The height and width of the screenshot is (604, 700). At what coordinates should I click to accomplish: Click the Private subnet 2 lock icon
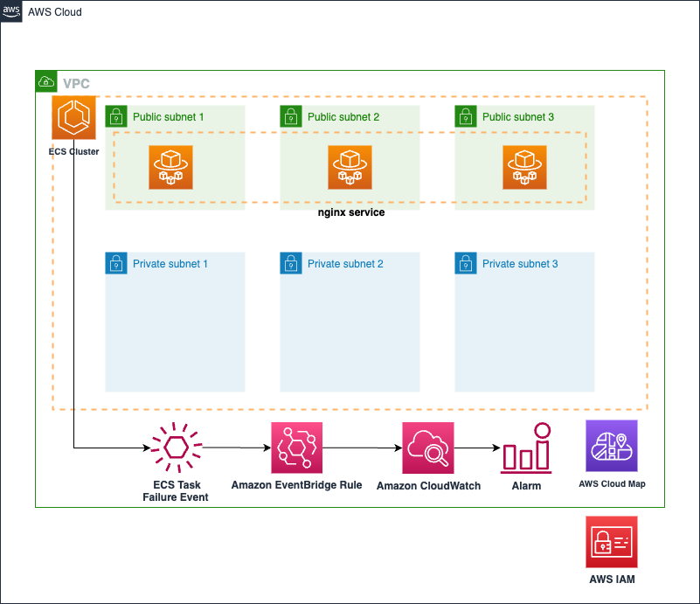291,263
